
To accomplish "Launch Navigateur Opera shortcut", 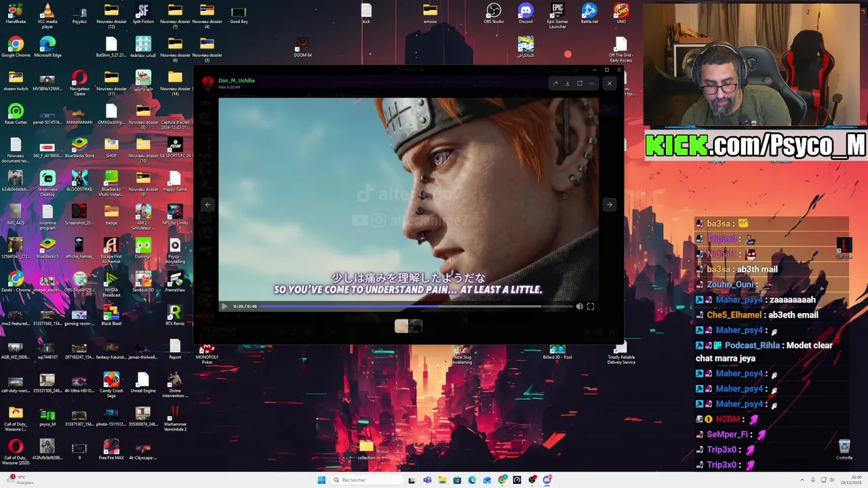I will 79,83.
